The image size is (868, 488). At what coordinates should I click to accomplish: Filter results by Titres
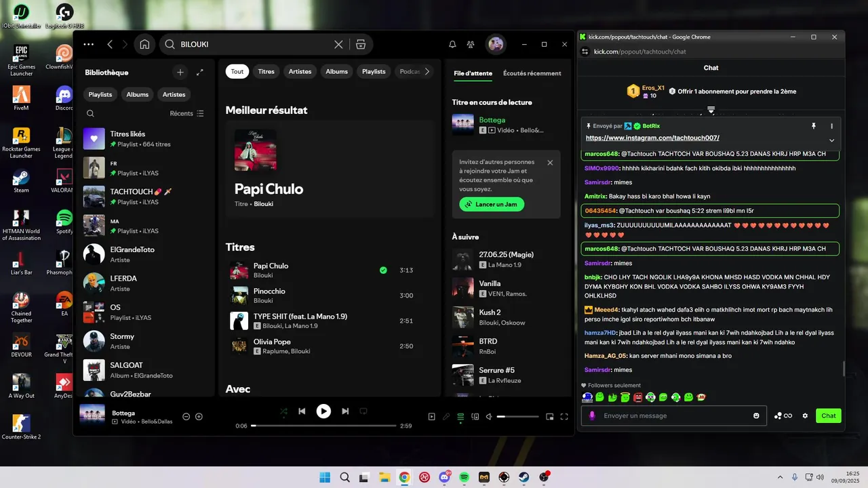click(x=267, y=71)
